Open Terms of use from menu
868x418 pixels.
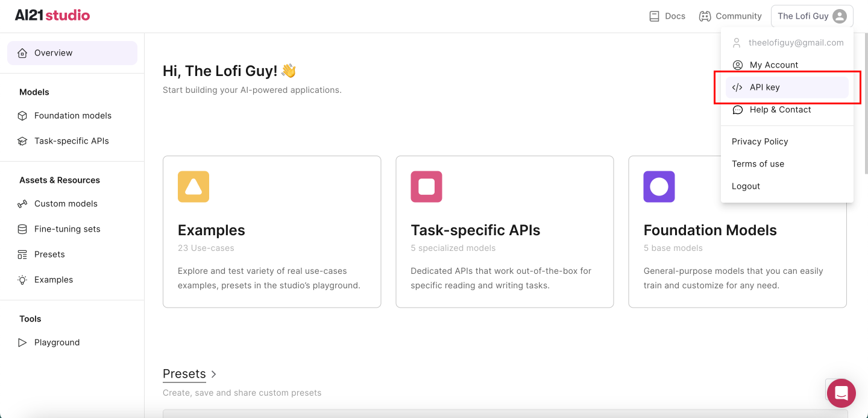click(x=758, y=164)
